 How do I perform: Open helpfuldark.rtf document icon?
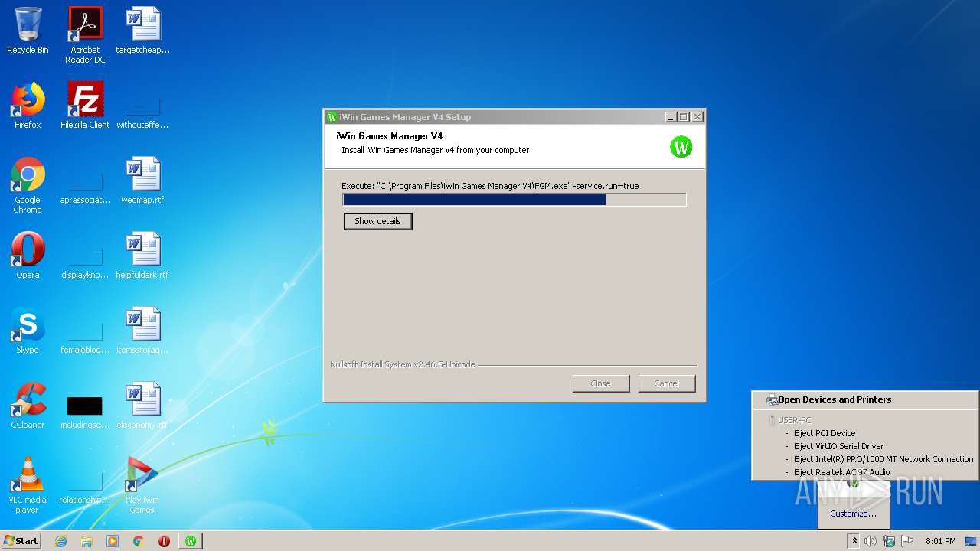pos(142,256)
